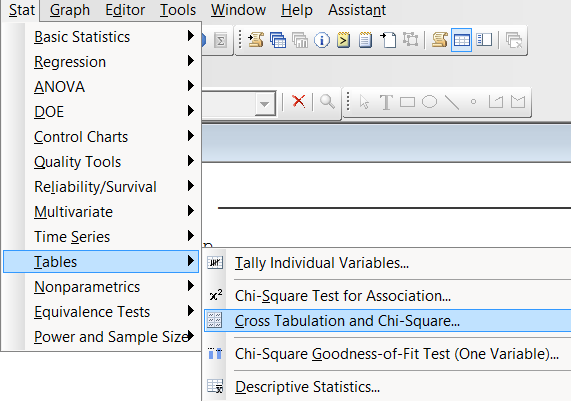Open the toolbar combo box dropdown arrow
Screen dimensions: 571x401
(x=265, y=104)
